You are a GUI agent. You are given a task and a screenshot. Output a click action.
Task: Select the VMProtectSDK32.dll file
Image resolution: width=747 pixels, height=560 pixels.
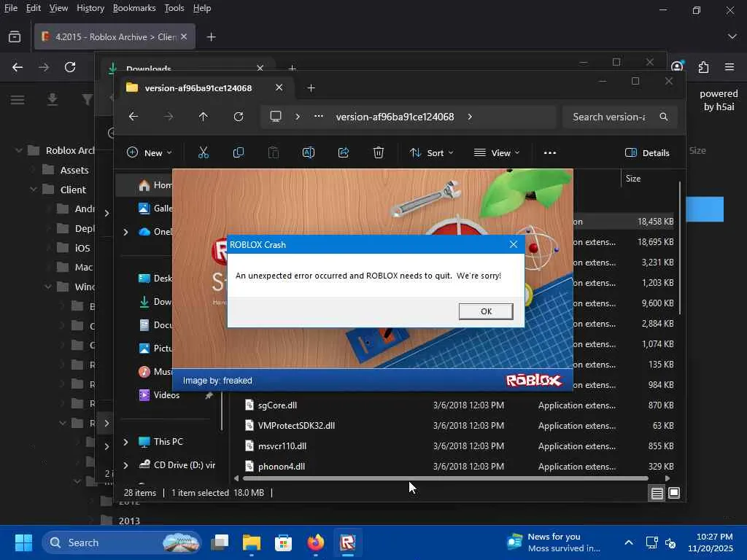point(296,426)
